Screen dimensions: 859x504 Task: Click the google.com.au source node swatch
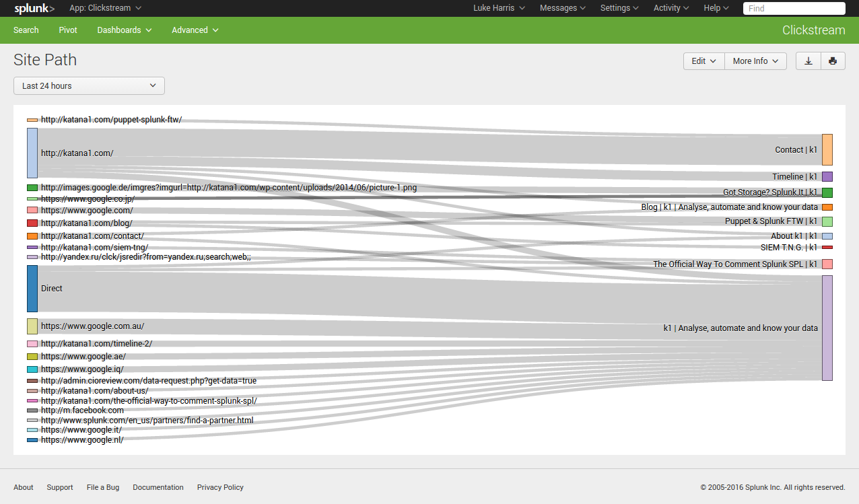pyautogui.click(x=32, y=326)
